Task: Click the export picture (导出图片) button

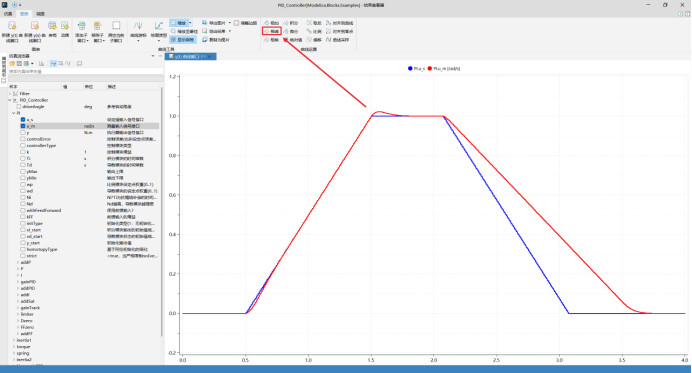Action: (214, 23)
